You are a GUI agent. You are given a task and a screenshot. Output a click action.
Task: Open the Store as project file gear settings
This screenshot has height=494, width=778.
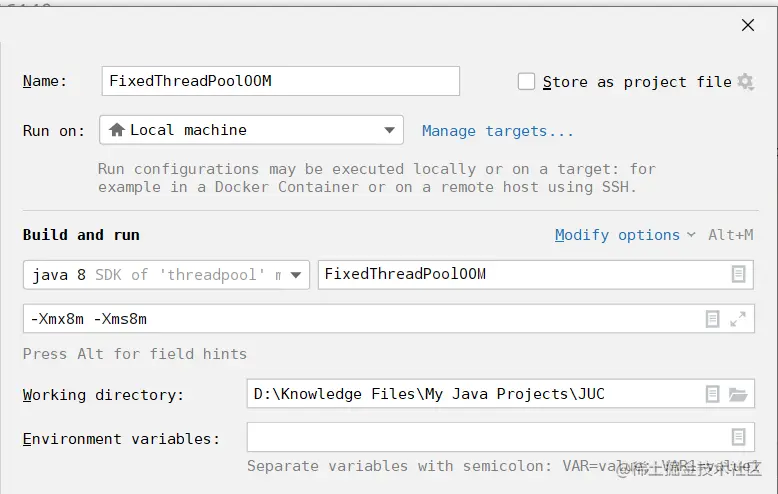coord(745,82)
